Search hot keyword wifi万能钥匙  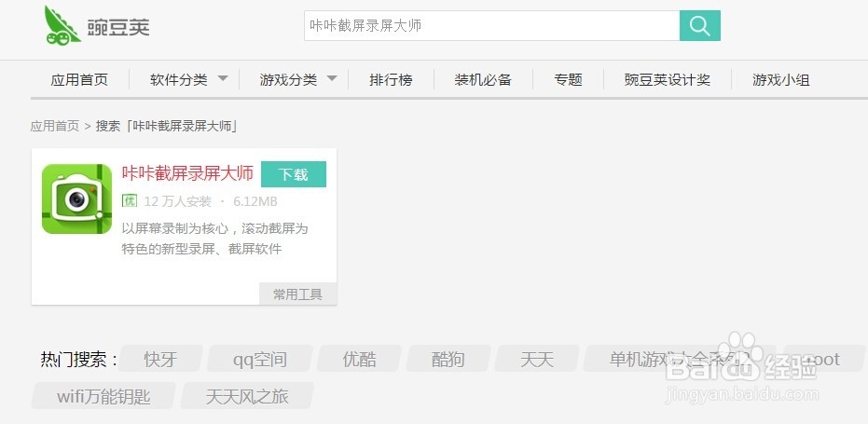click(x=103, y=396)
